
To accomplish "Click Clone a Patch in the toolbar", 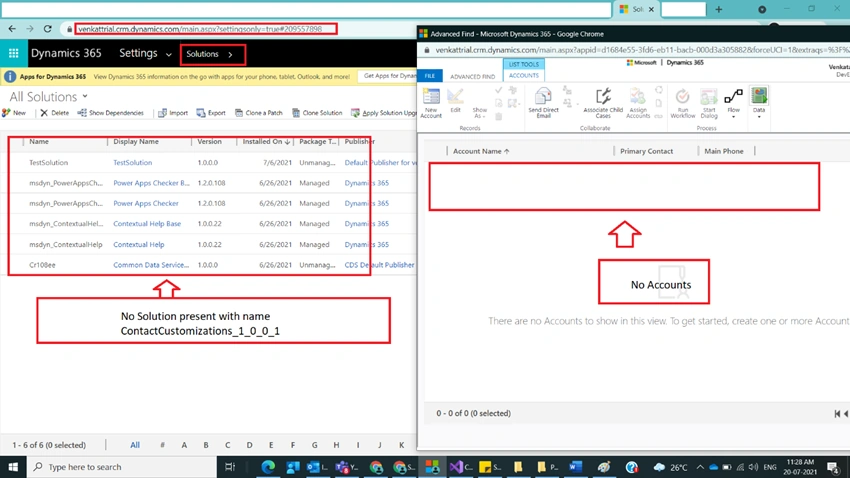I will click(x=259, y=113).
